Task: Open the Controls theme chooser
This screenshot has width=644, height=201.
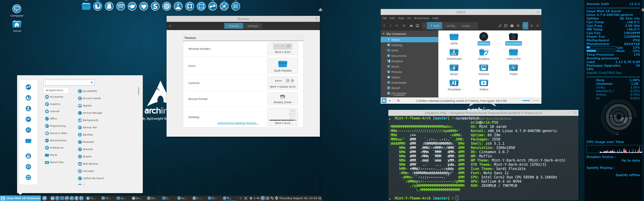Action: click(283, 83)
